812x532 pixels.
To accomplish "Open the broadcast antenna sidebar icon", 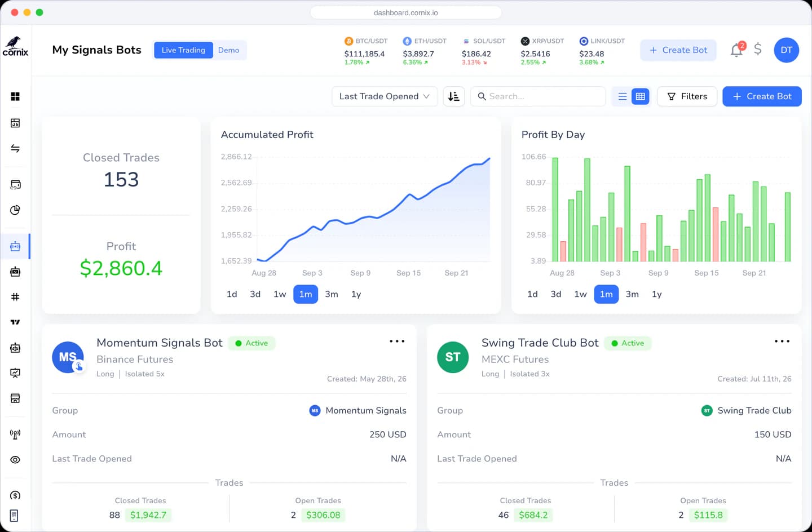I will (15, 434).
